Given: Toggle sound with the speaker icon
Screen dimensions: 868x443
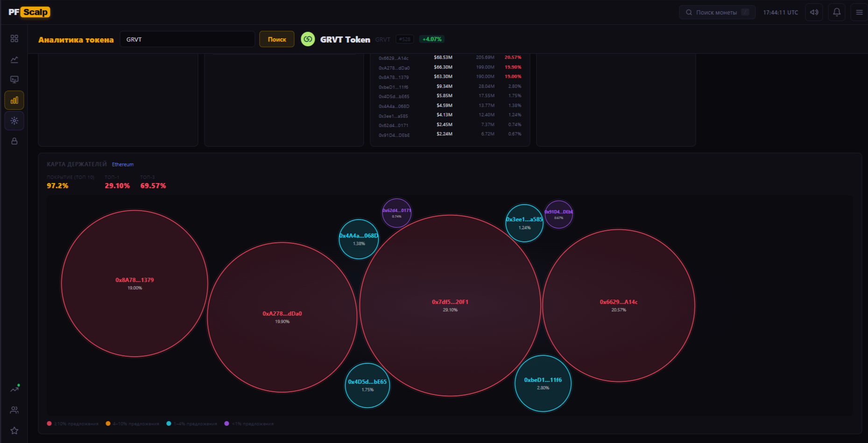Looking at the screenshot, I should [x=814, y=12].
